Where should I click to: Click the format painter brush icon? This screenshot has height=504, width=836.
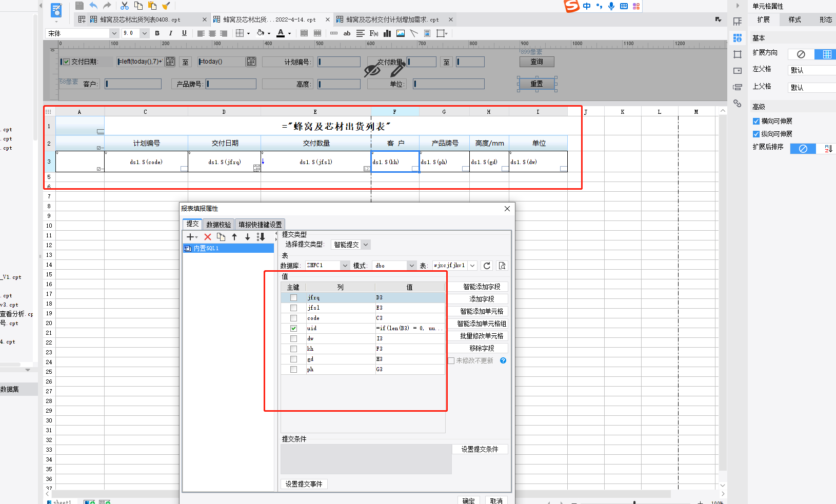point(166,6)
